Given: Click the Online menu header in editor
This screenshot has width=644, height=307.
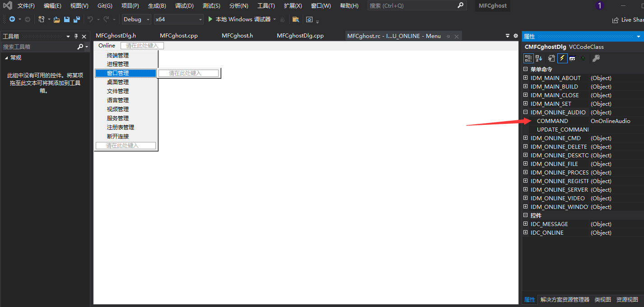Looking at the screenshot, I should pyautogui.click(x=107, y=46).
